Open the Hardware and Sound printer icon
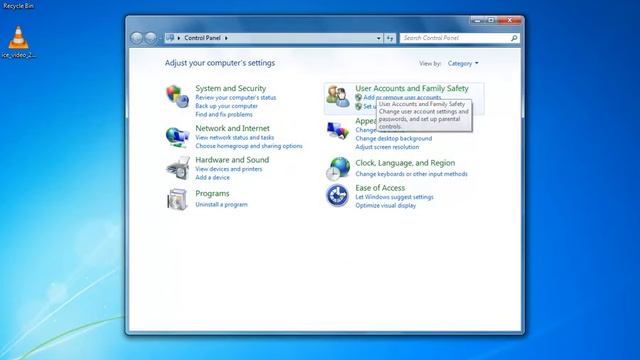640x360 pixels. pyautogui.click(x=178, y=168)
